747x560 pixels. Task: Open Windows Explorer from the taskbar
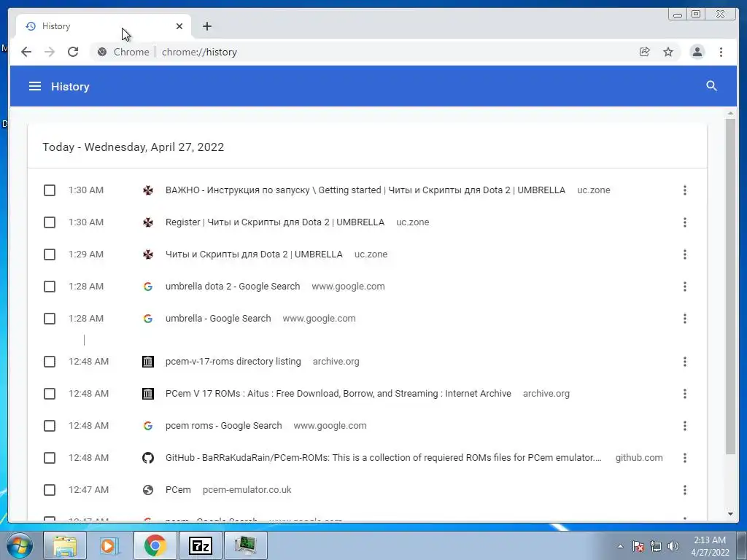(x=65, y=545)
